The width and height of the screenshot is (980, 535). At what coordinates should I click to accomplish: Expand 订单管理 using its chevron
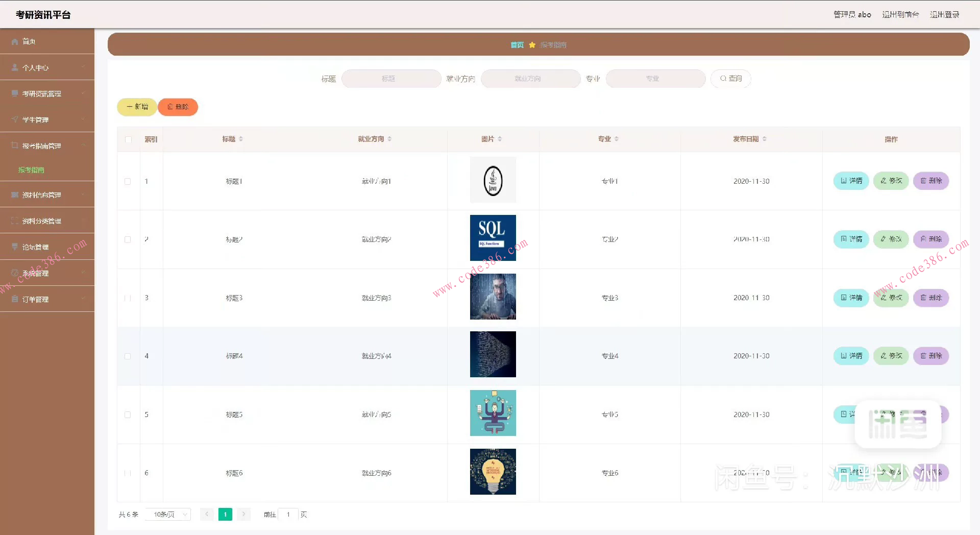pyautogui.click(x=83, y=299)
